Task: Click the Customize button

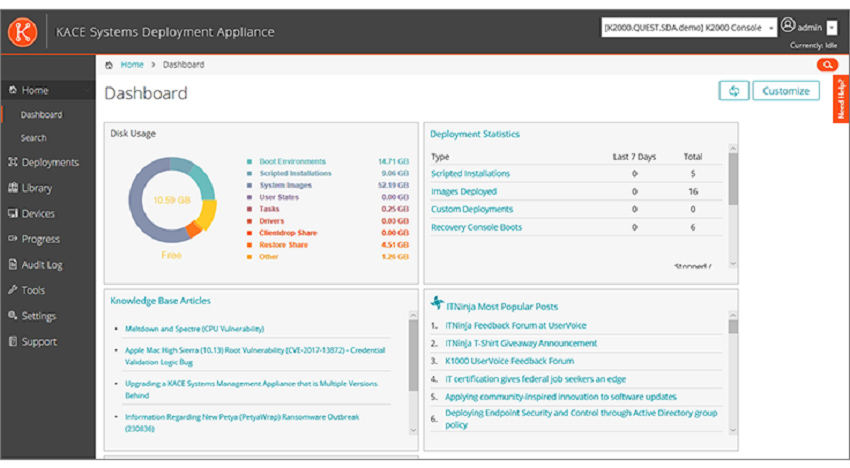Action: click(786, 91)
